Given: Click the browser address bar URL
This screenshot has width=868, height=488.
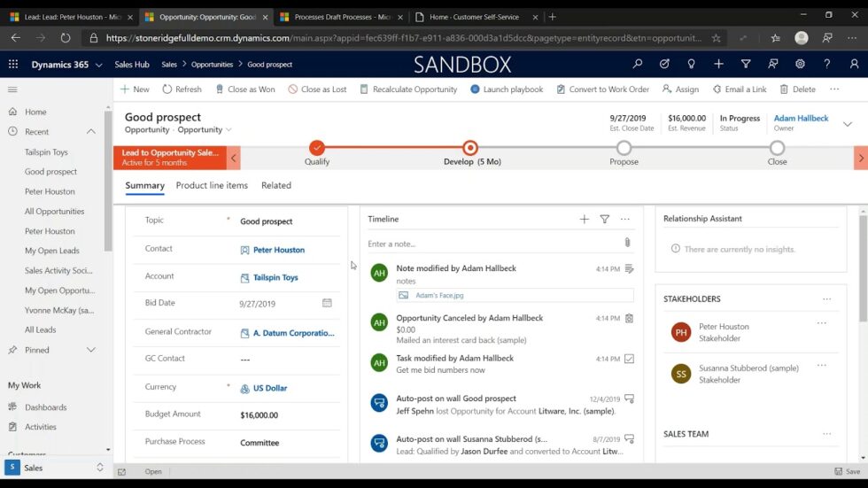Looking at the screenshot, I should pos(403,37).
